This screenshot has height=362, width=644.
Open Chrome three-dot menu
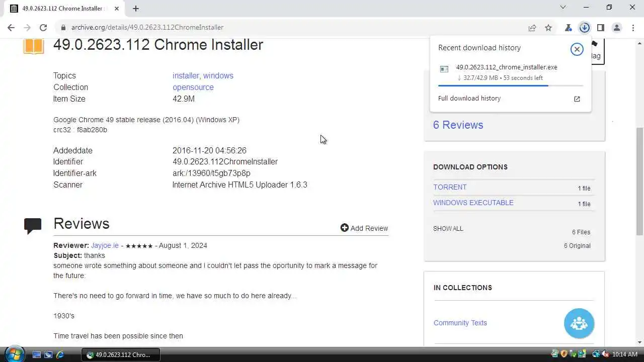(x=633, y=28)
